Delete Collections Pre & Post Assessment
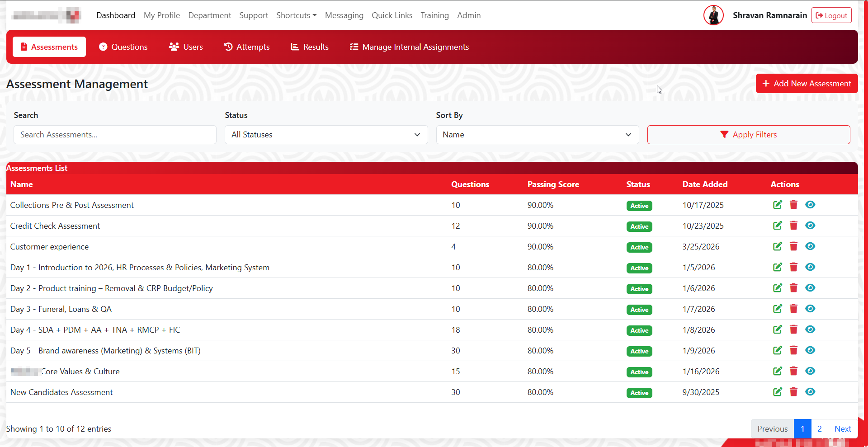 click(x=793, y=205)
